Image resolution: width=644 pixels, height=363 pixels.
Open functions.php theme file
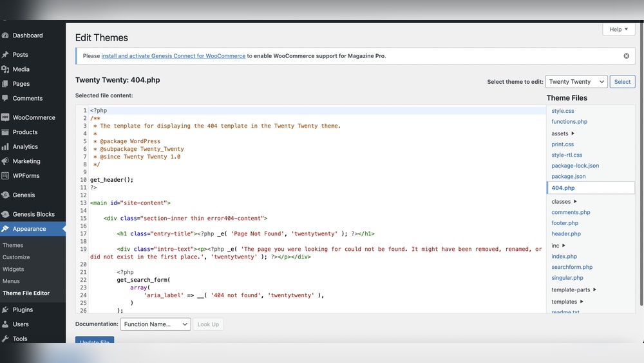point(569,121)
